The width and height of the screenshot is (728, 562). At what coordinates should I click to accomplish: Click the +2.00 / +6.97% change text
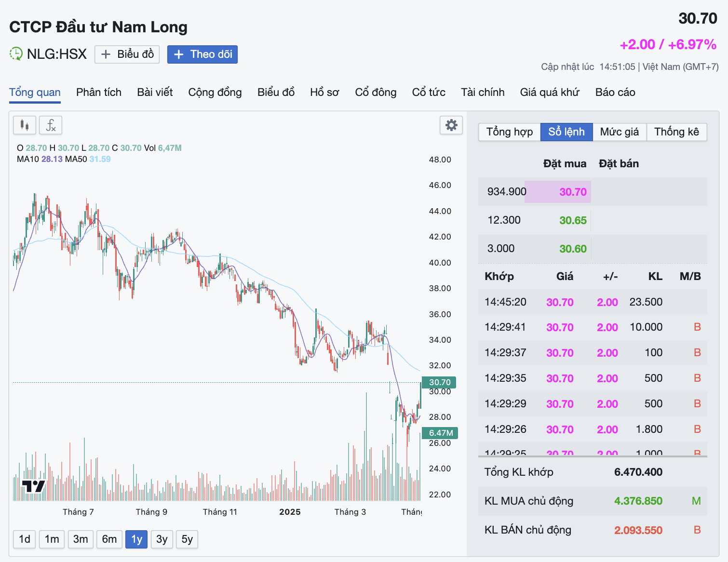pyautogui.click(x=668, y=44)
